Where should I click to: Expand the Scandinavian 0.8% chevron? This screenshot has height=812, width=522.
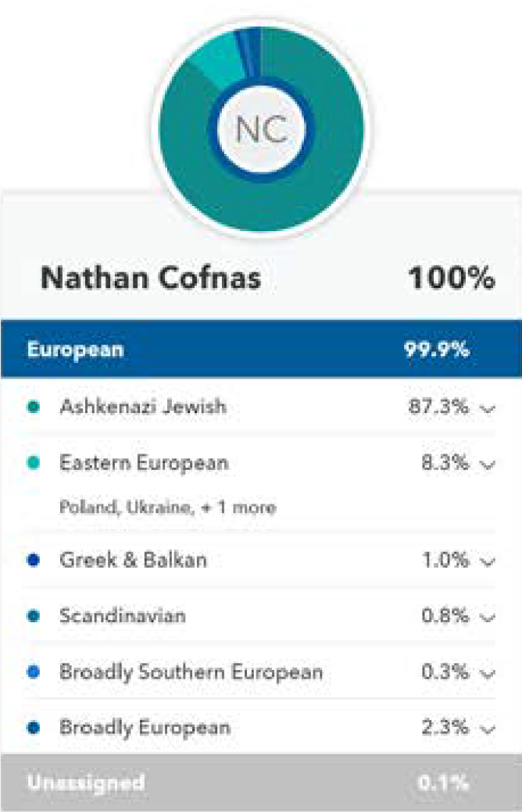point(488,618)
